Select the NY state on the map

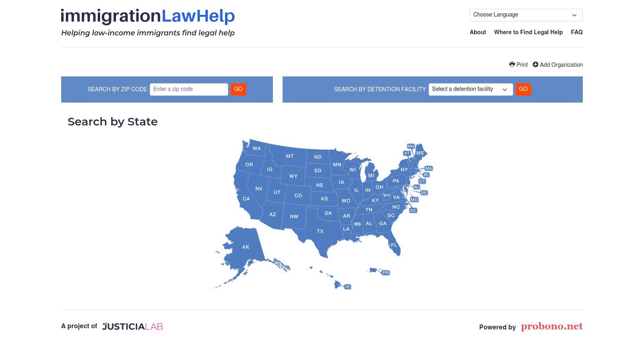click(x=405, y=170)
